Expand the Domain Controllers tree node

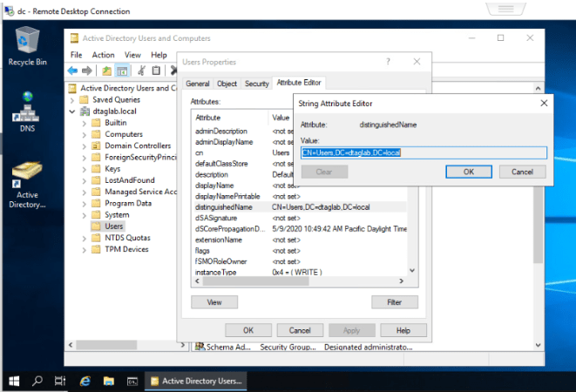click(85, 145)
